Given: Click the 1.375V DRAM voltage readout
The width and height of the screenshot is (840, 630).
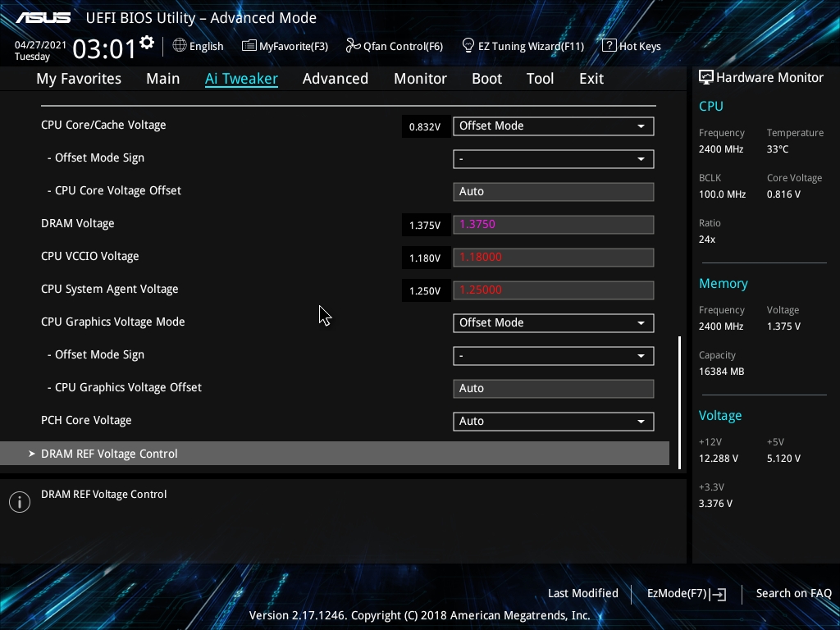Looking at the screenshot, I should pos(425,226).
